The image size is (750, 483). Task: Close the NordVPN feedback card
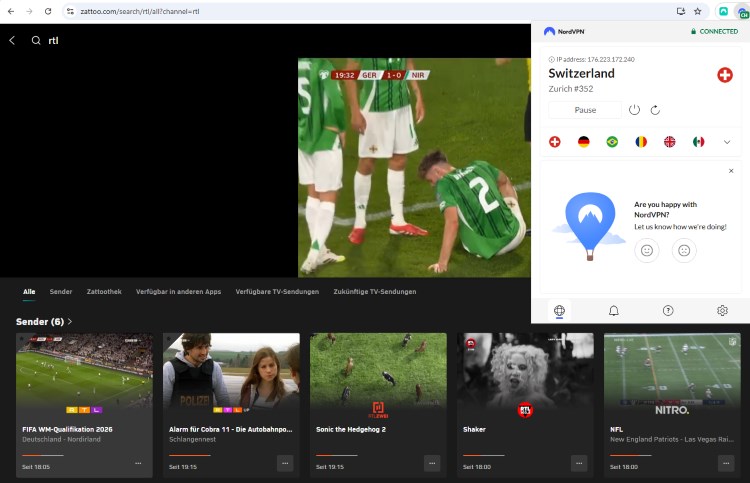(x=731, y=171)
